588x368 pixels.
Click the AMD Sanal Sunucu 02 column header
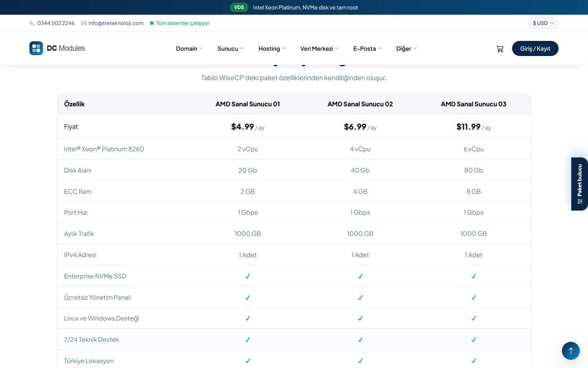360,104
